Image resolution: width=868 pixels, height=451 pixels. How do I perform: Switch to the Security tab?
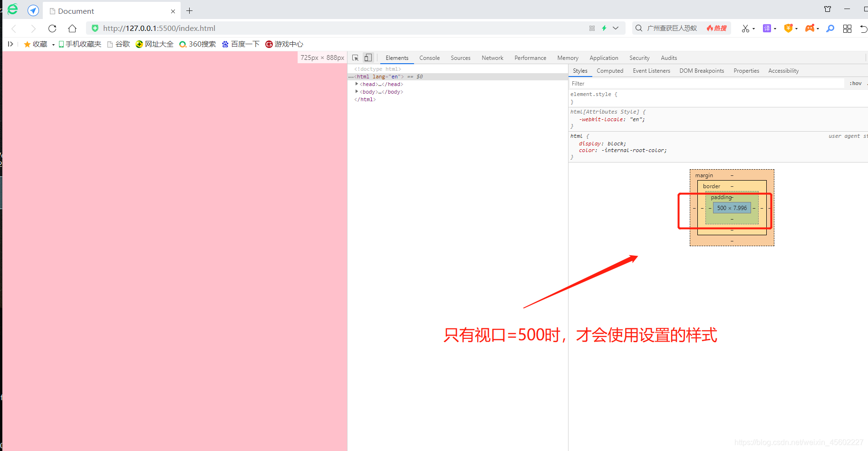coord(639,58)
